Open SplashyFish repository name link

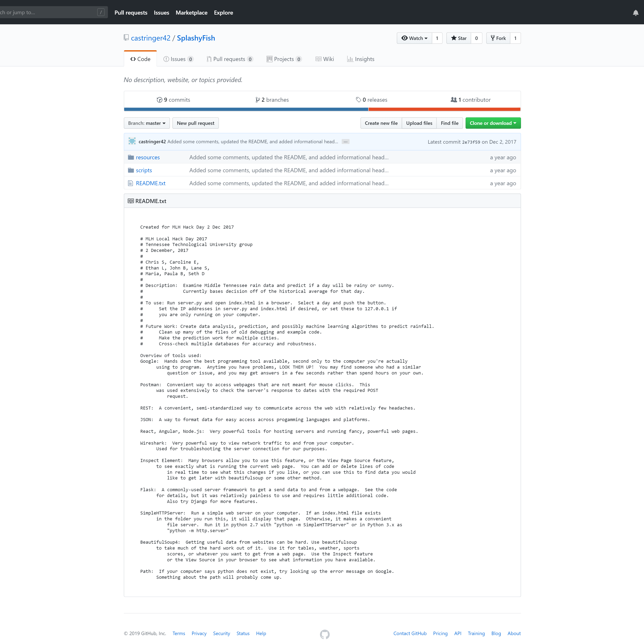[196, 38]
